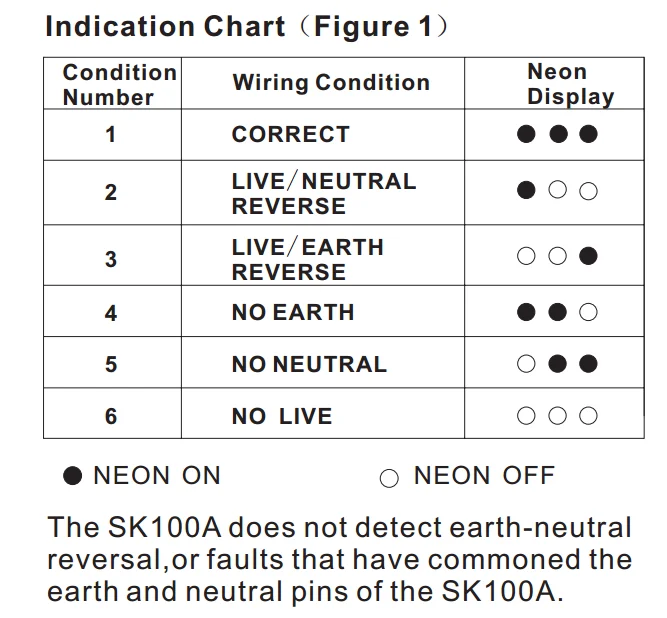Click the NO EARTH wiring condition text
The image size is (667, 618).
293,313
